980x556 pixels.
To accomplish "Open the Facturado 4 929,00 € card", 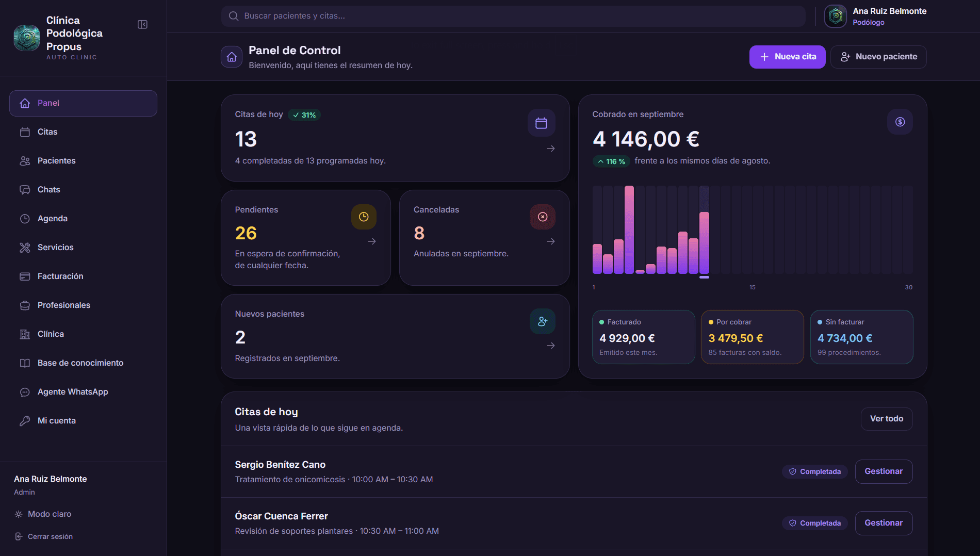I will (643, 337).
